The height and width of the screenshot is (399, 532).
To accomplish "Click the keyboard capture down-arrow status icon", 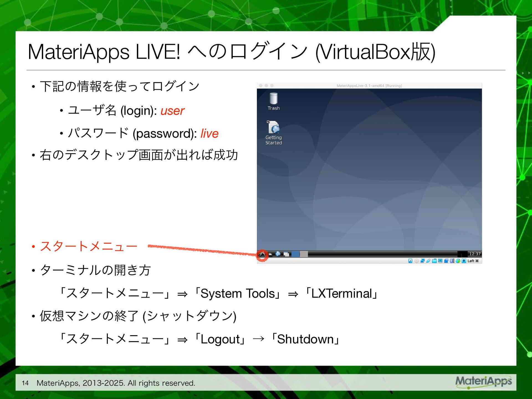I will coord(464,261).
